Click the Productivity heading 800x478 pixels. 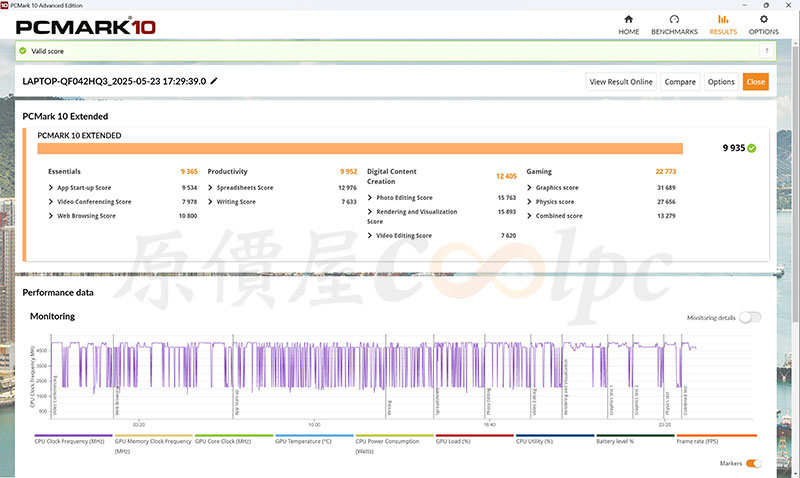click(x=228, y=171)
